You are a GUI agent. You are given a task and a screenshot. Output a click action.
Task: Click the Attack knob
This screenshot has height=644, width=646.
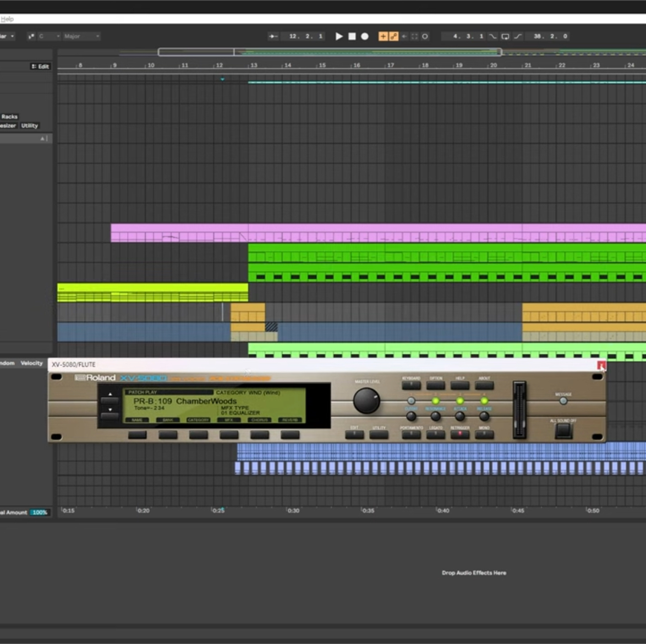pyautogui.click(x=460, y=417)
